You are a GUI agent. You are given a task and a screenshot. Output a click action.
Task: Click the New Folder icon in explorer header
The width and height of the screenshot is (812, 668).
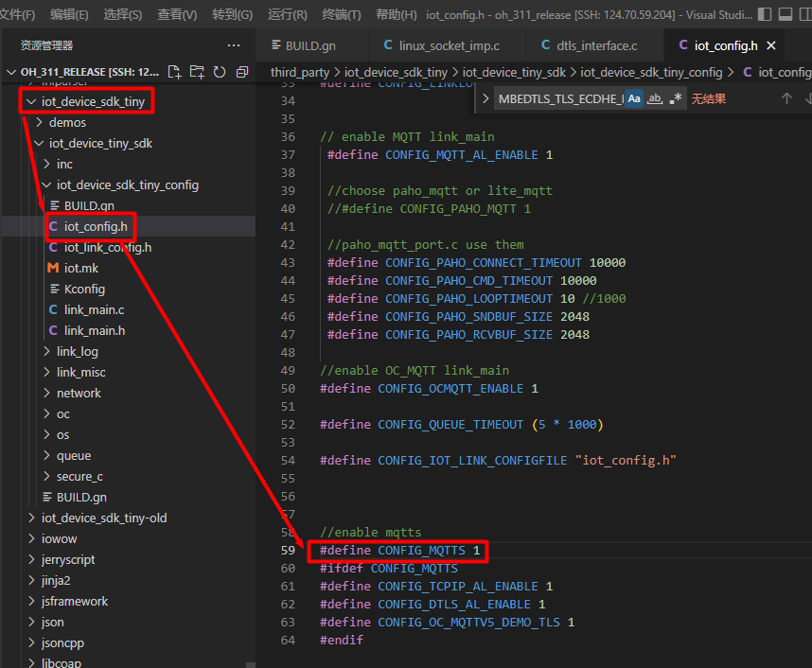[x=197, y=72]
